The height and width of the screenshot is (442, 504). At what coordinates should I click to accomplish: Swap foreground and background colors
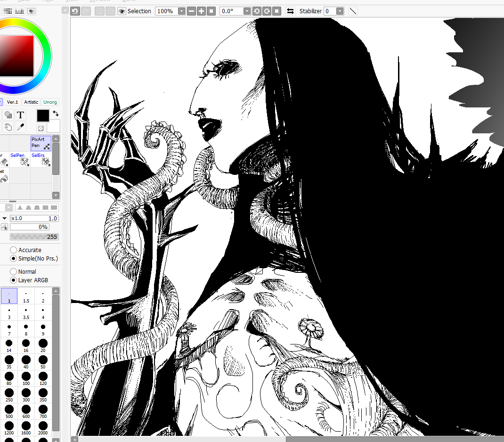[56, 113]
